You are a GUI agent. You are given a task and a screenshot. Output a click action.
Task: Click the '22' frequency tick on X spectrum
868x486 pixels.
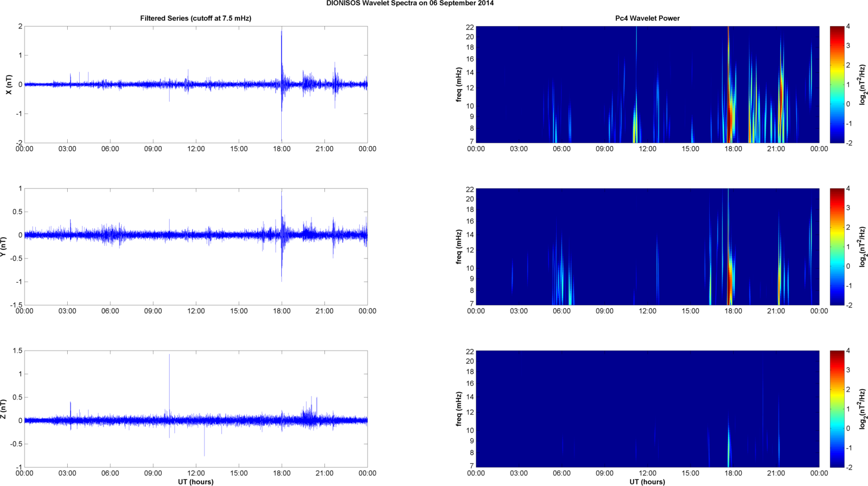click(x=470, y=27)
